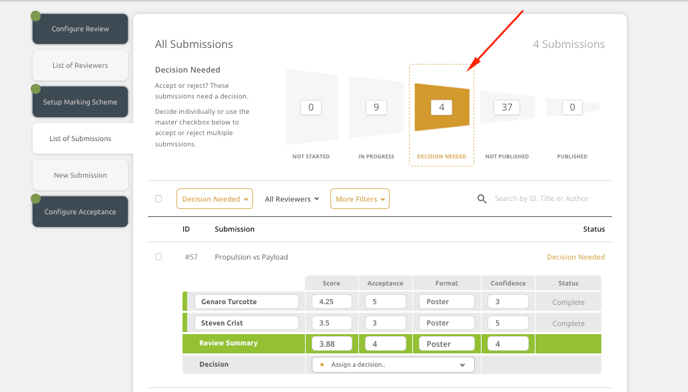Viewport: 688px width, 392px height.
Task: Click Genaro Turcotte's score 4.25
Action: pyautogui.click(x=332, y=302)
